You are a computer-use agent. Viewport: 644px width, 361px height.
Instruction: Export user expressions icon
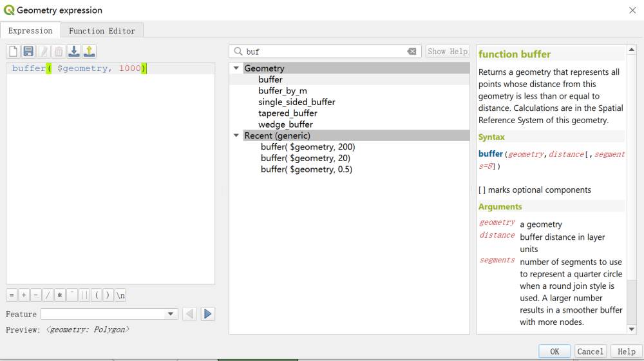coord(89,52)
